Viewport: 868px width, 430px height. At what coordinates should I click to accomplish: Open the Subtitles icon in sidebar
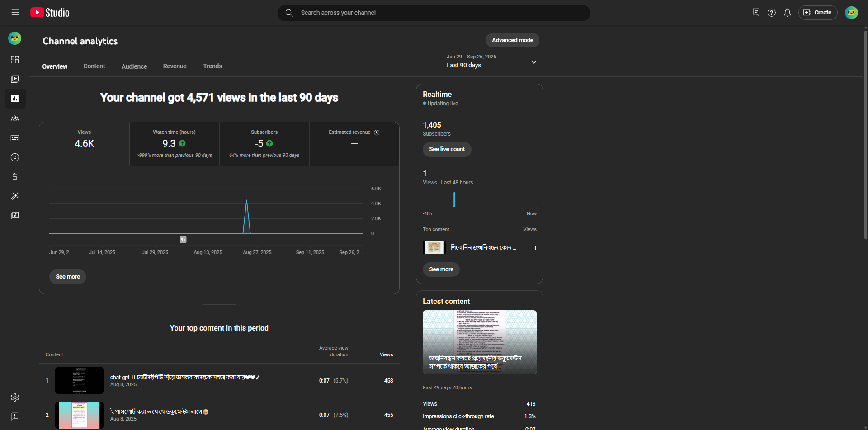[x=15, y=138]
